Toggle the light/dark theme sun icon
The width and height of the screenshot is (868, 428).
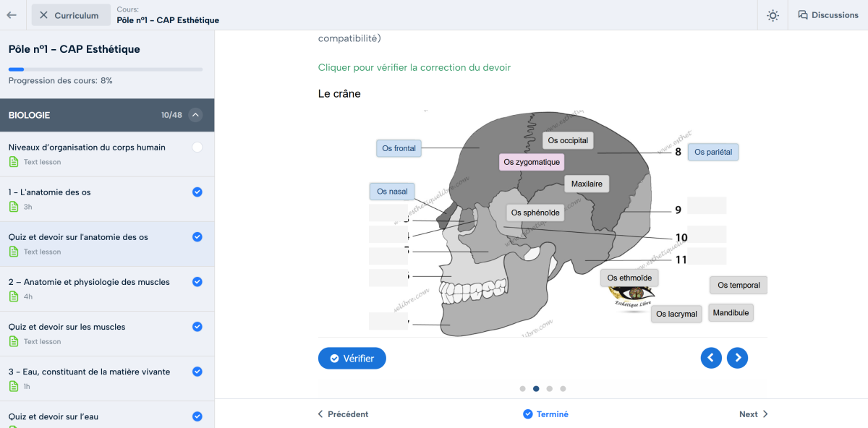773,15
